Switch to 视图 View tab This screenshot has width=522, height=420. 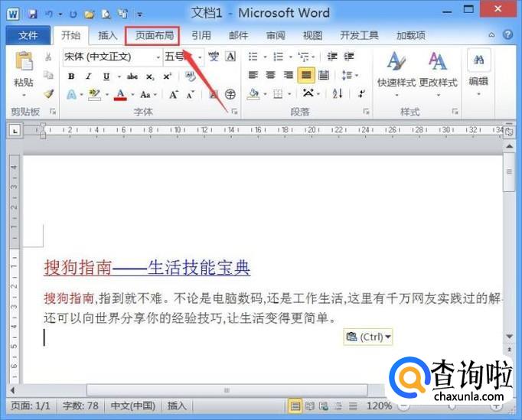pos(312,35)
